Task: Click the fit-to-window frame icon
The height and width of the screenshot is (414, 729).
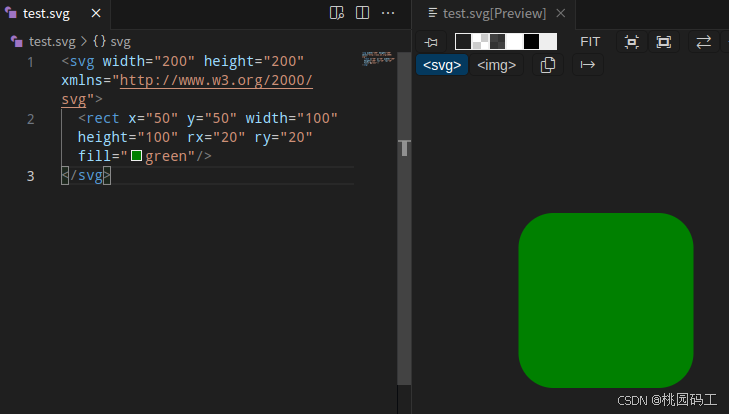Action: [663, 42]
